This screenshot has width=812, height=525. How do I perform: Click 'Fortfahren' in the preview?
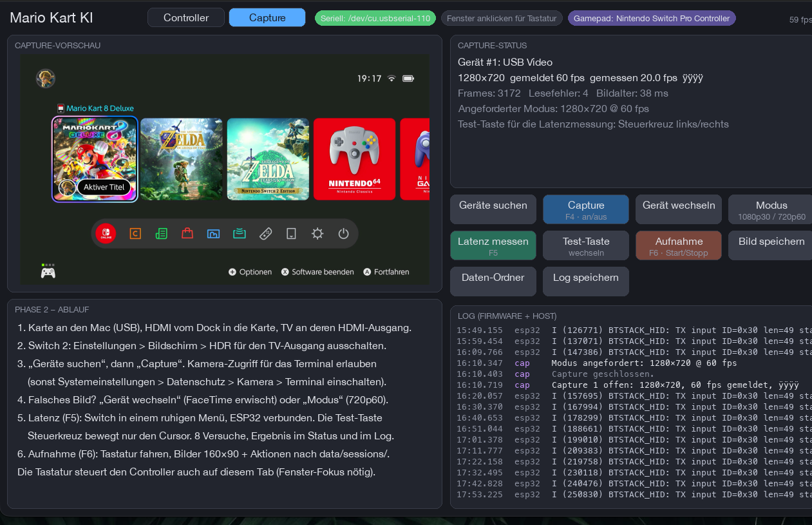[392, 272]
